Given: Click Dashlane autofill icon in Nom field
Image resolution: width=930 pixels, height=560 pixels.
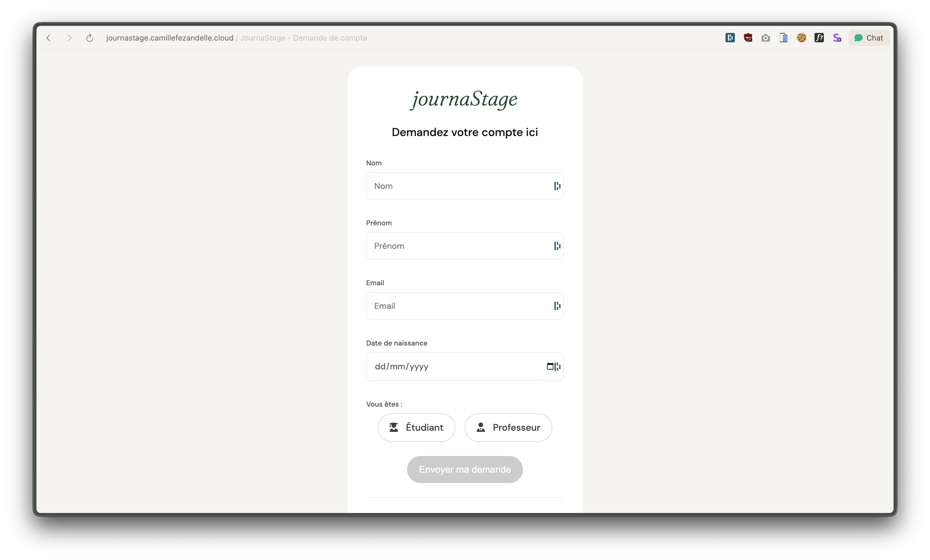Looking at the screenshot, I should pos(557,186).
